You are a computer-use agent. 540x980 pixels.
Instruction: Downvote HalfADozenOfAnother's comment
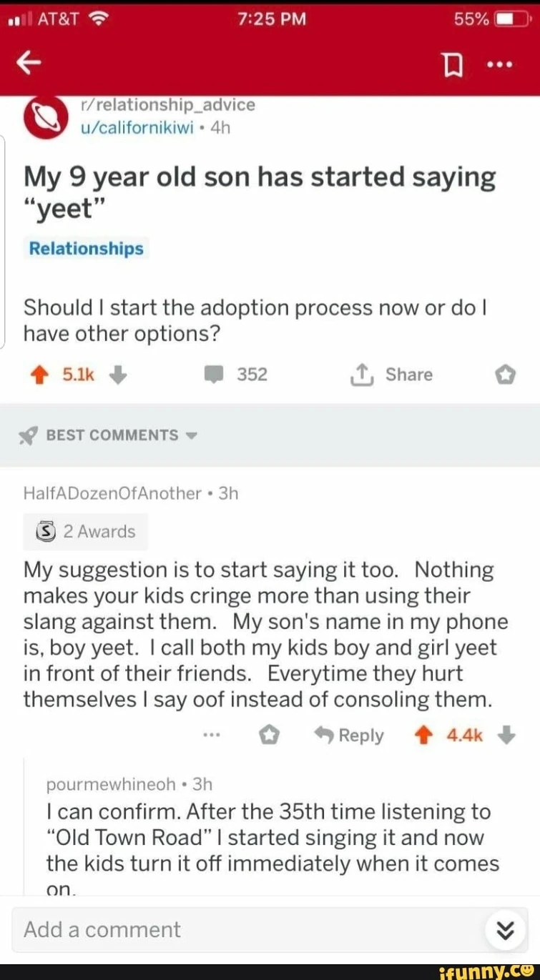(506, 736)
